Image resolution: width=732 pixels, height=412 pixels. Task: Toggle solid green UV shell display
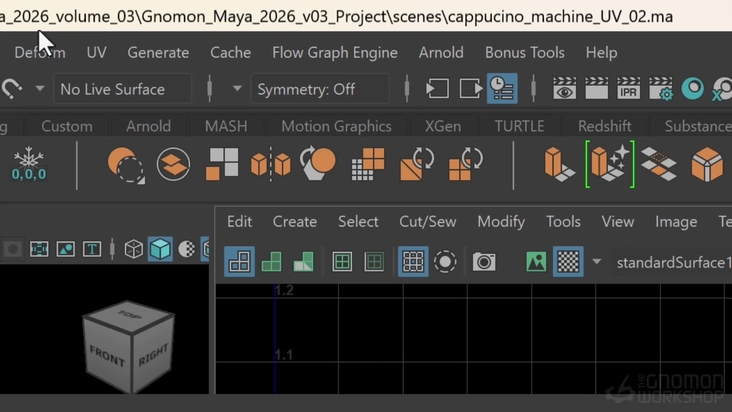coord(271,261)
